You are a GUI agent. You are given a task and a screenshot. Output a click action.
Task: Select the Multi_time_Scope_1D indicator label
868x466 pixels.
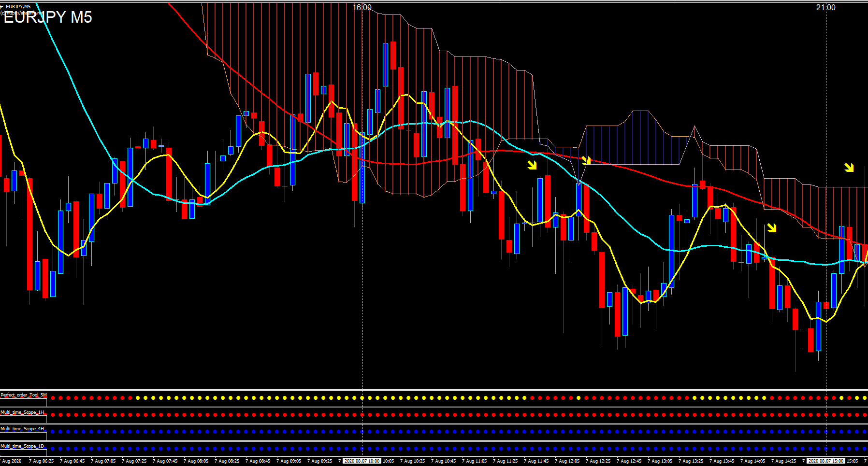(22, 446)
